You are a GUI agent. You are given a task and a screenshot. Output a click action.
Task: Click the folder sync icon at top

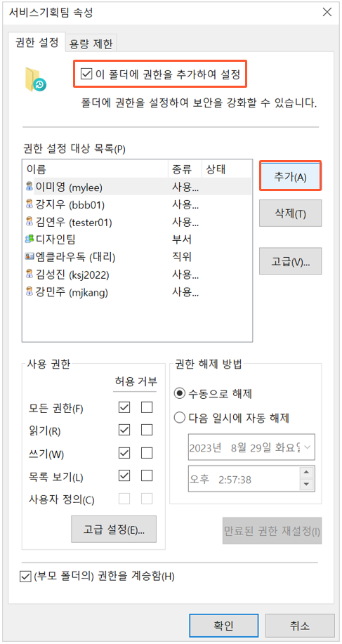36,79
